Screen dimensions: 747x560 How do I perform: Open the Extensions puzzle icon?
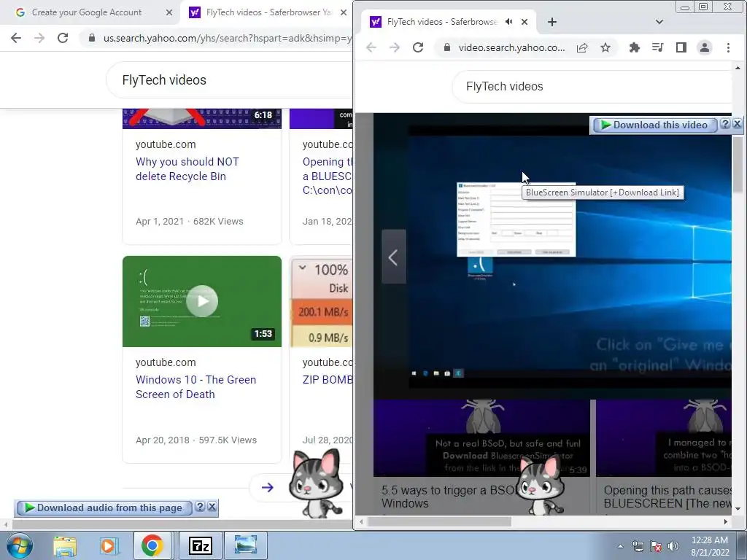[x=635, y=47]
